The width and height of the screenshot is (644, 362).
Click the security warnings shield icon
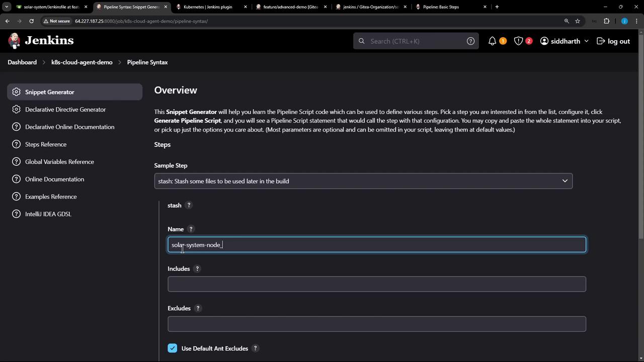coord(518,41)
